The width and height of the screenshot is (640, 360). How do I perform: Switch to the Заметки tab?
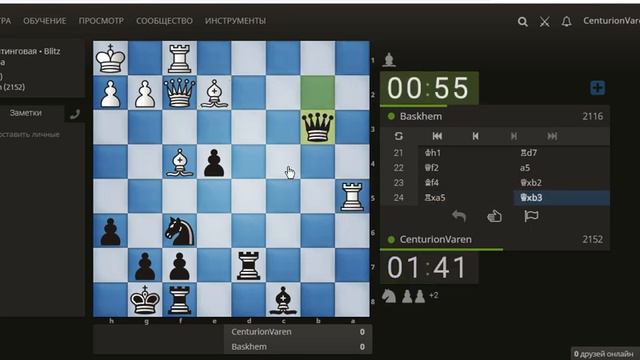(26, 113)
